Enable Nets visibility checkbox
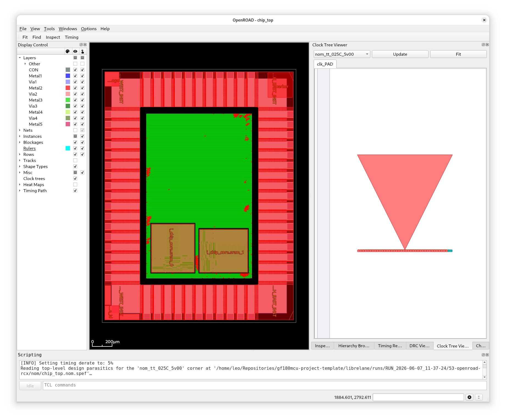Image resolution: width=506 pixels, height=420 pixels. [75, 130]
